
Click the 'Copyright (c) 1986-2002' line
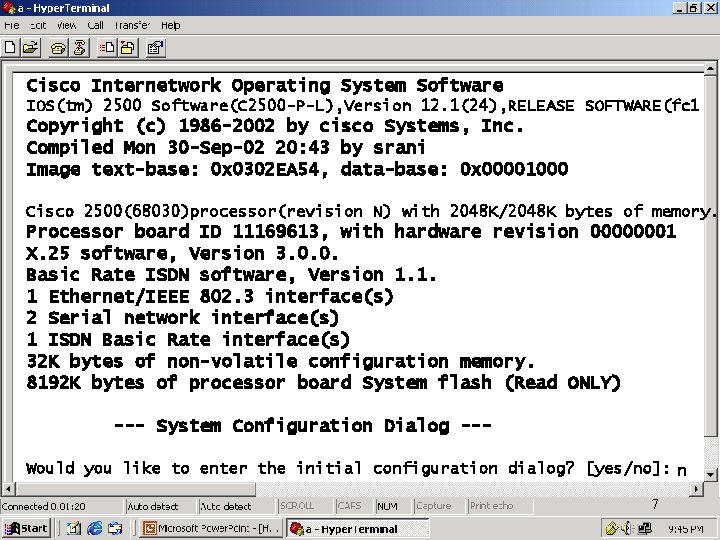click(275, 126)
